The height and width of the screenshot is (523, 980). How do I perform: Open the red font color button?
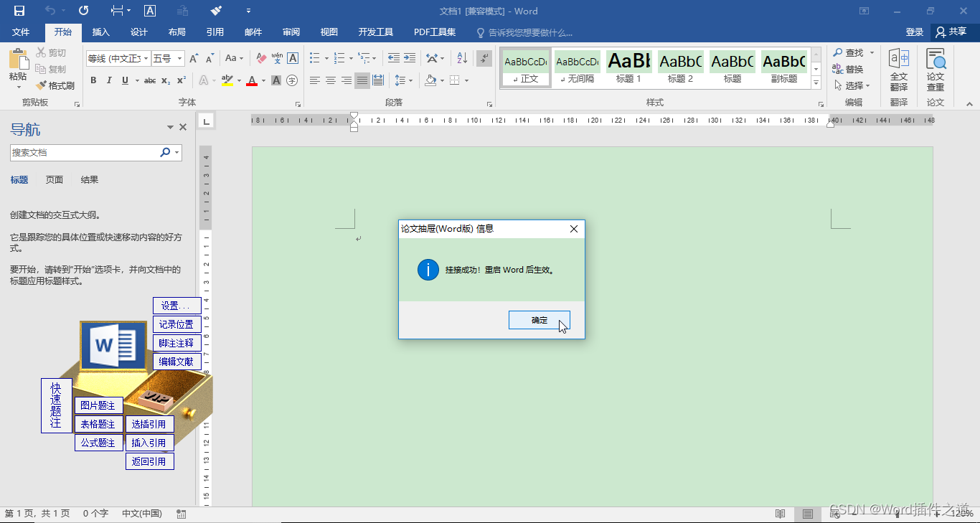coord(252,80)
